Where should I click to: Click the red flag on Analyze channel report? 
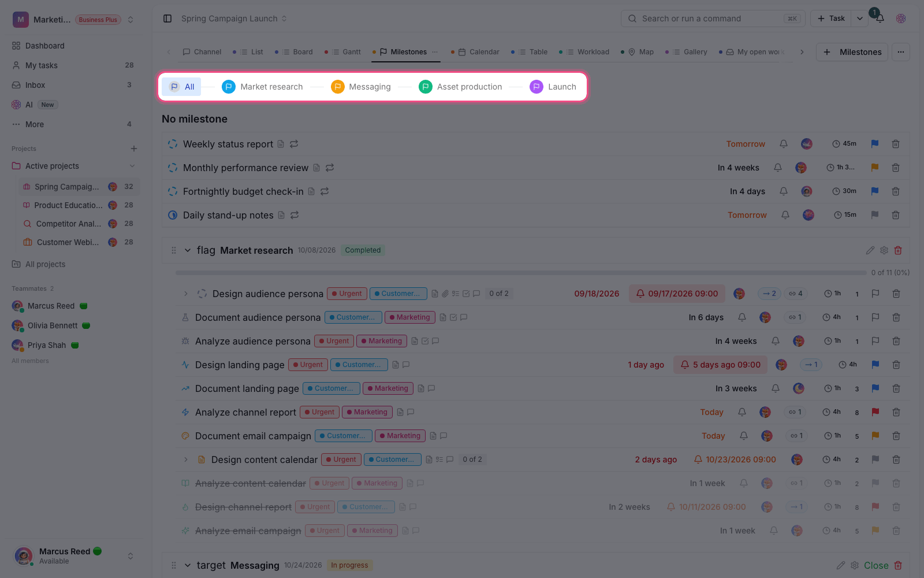875,412
